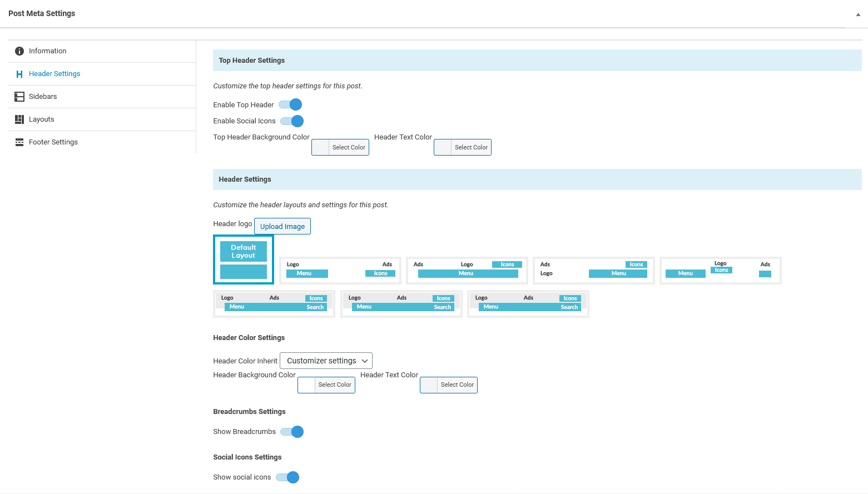Click the Information info icon in sidebar

pos(19,51)
